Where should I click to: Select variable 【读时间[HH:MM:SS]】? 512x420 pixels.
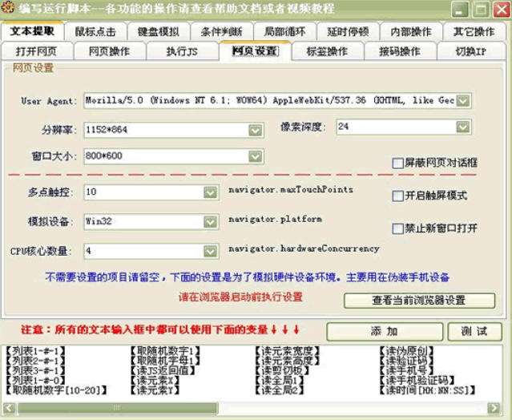(428, 390)
